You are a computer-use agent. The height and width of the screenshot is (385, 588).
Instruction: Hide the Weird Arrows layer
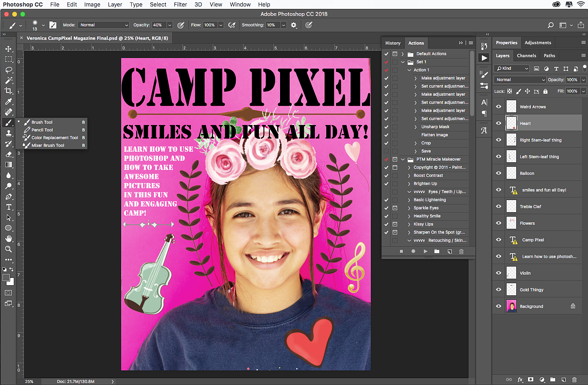[499, 107]
